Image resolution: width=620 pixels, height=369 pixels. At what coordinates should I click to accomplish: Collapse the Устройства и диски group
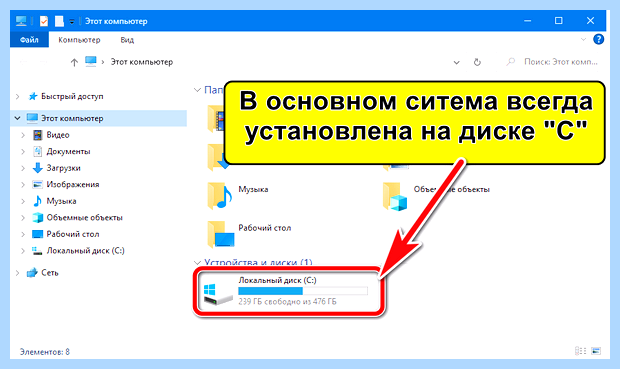pyautogui.click(x=197, y=263)
